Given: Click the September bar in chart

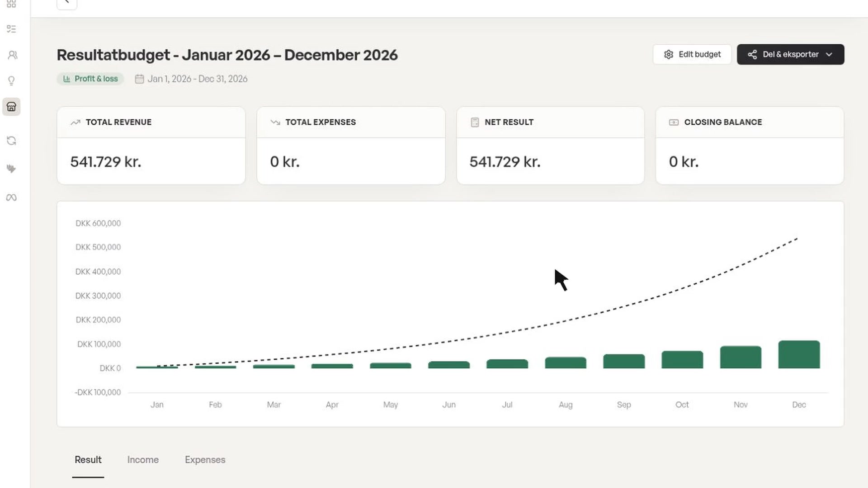Looking at the screenshot, I should 624,361.
